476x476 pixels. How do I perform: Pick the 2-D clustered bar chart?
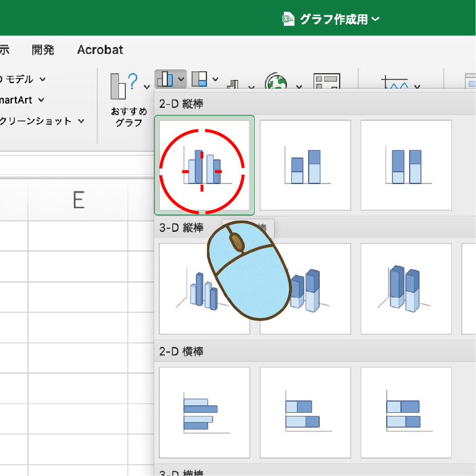(205, 413)
